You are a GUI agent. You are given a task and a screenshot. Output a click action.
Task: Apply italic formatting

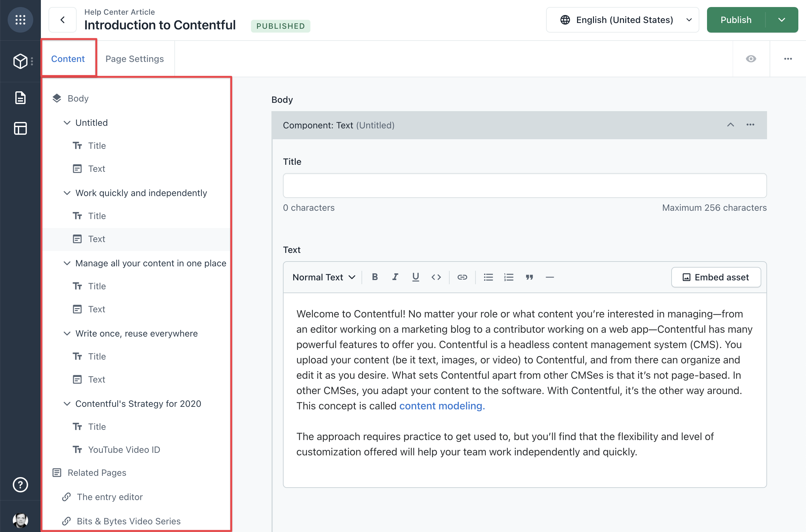click(x=395, y=277)
